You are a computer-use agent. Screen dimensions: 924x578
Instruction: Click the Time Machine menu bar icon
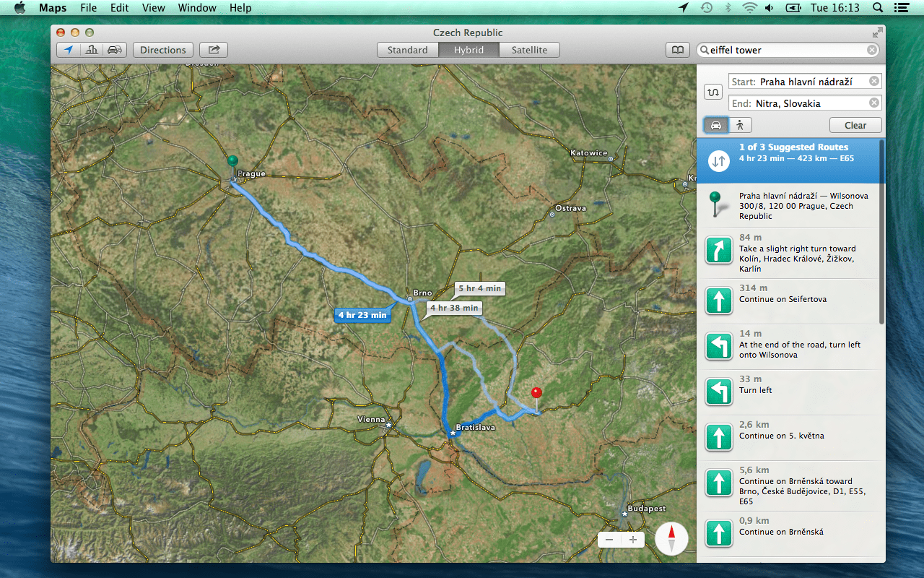coord(707,8)
